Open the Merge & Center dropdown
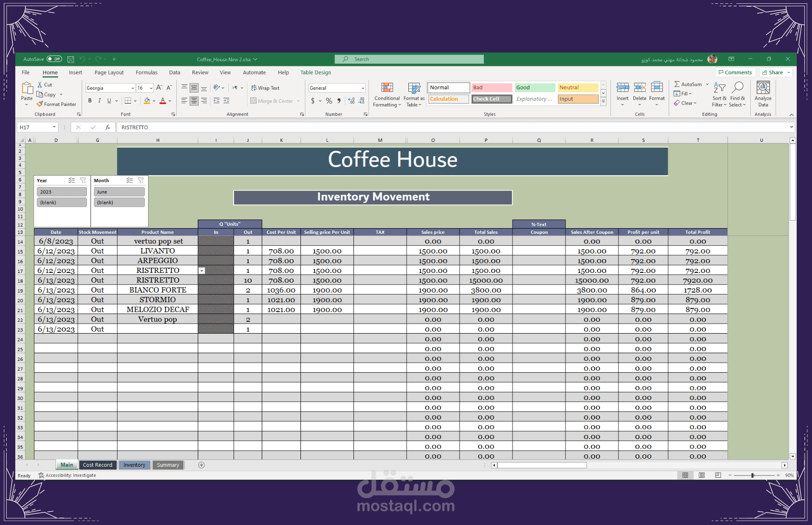Screen dimensions: 812x525 298,101
